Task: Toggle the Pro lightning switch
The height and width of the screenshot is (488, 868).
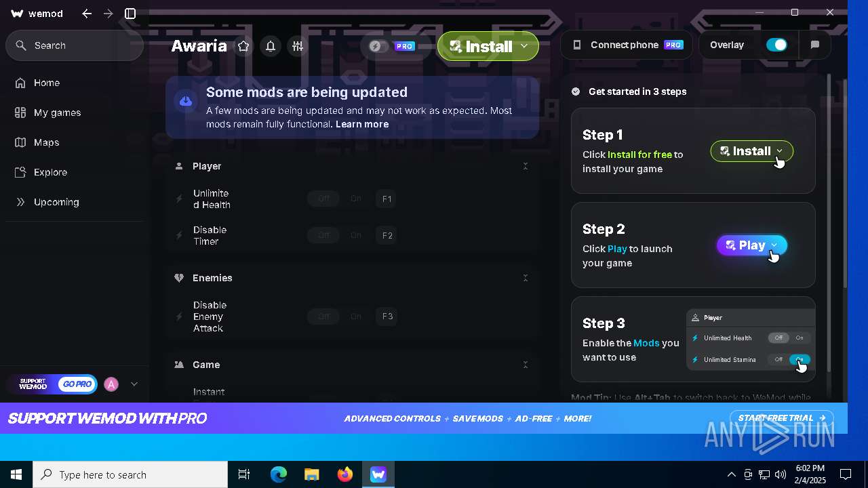Action: click(379, 46)
